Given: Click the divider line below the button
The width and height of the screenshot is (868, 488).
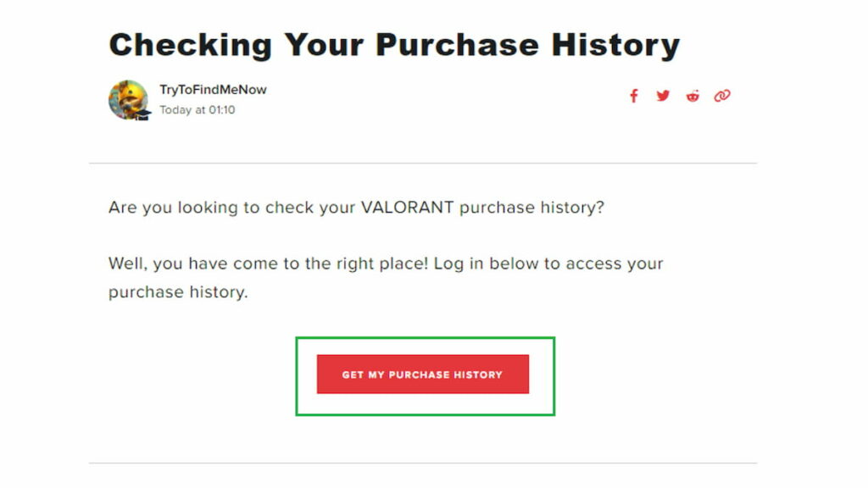Looking at the screenshot, I should coord(423,463).
